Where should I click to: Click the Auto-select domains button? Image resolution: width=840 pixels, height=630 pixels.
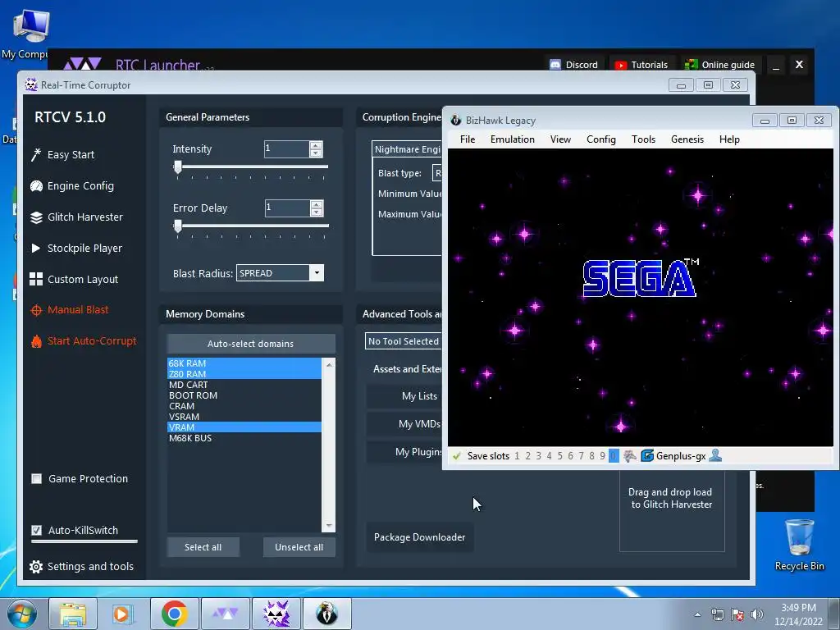tap(251, 344)
